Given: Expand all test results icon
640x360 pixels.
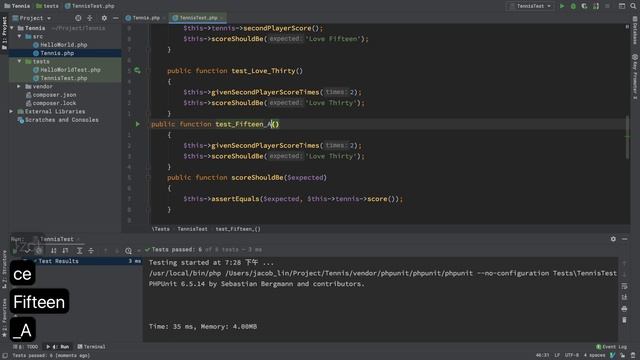Looking at the screenshot, I should tap(80, 250).
